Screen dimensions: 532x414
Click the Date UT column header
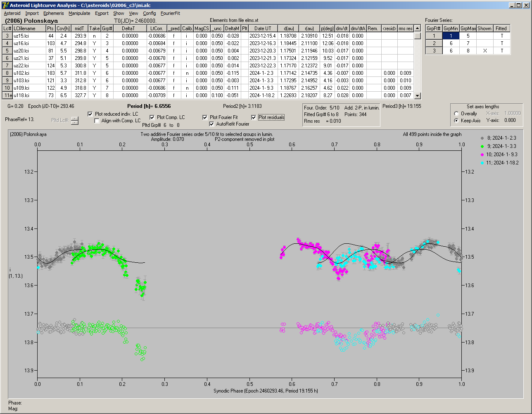coord(263,29)
